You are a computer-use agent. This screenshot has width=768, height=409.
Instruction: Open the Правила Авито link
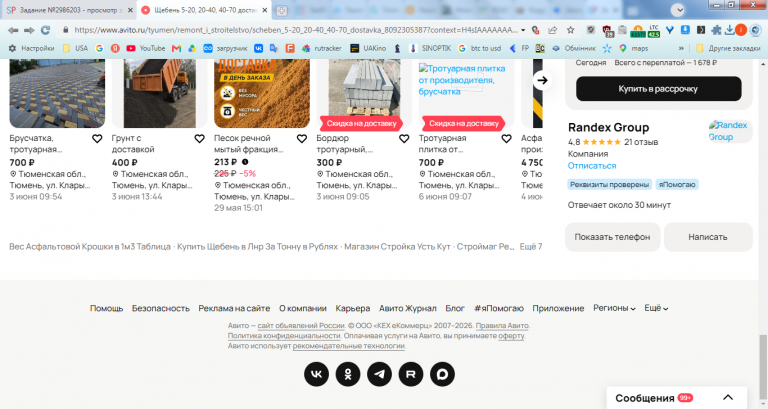[x=502, y=326]
